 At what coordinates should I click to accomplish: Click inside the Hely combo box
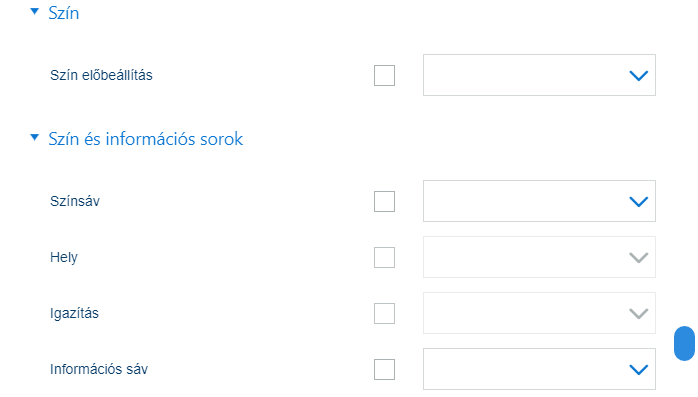pos(539,257)
